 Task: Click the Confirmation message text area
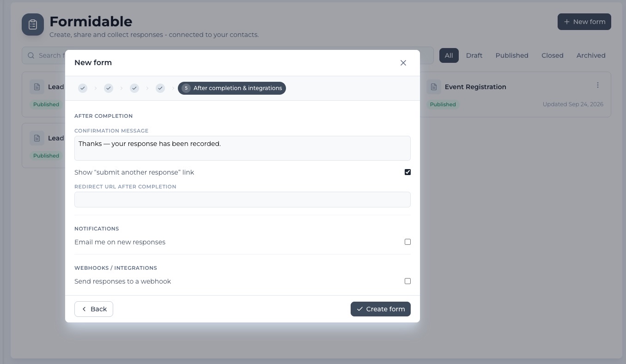[243, 148]
